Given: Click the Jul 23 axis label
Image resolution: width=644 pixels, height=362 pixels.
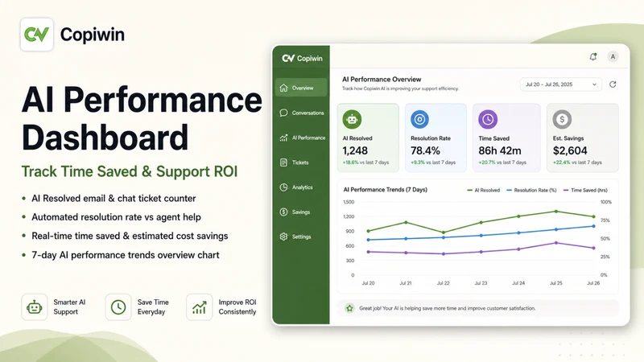Looking at the screenshot, I should (x=481, y=283).
